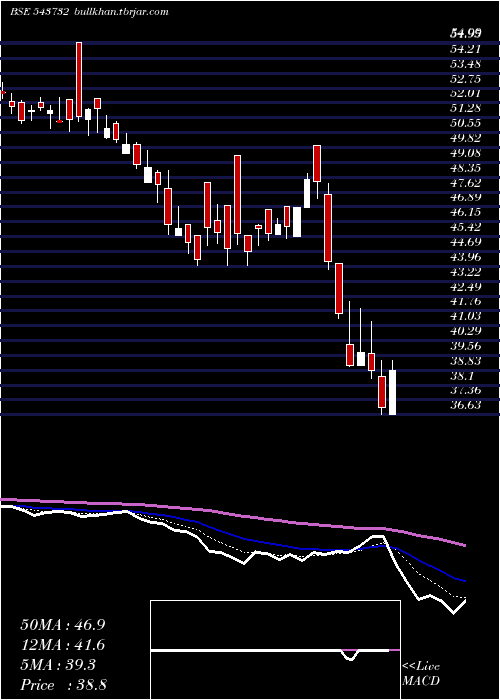Click the 40.29 price level label

(x=466, y=331)
